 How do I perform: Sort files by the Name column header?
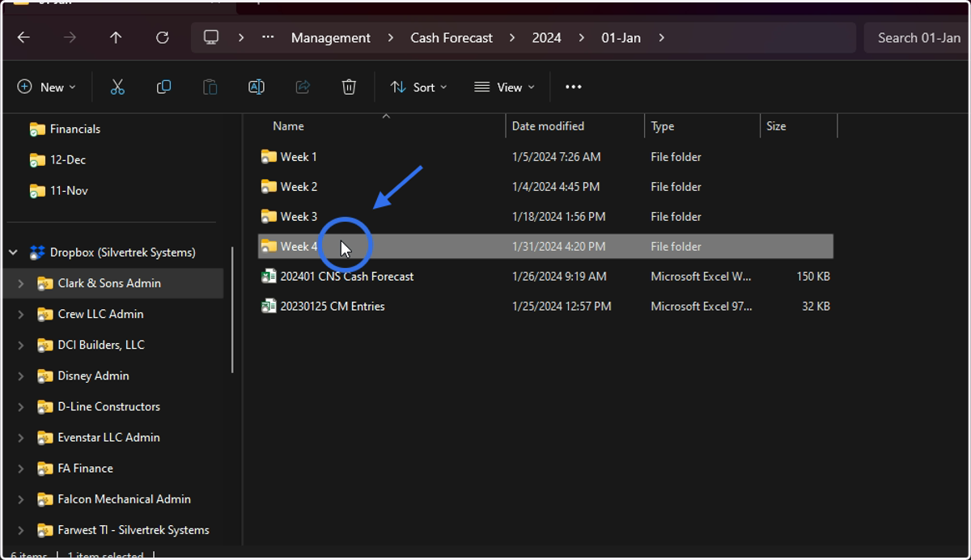288,126
